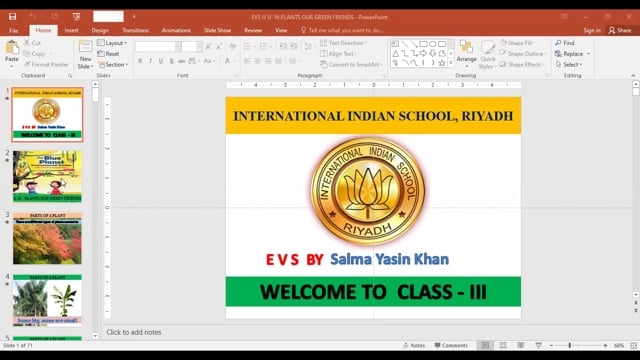The image size is (640, 360).
Task: Click Convert to SmartArt button
Action: [x=351, y=64]
